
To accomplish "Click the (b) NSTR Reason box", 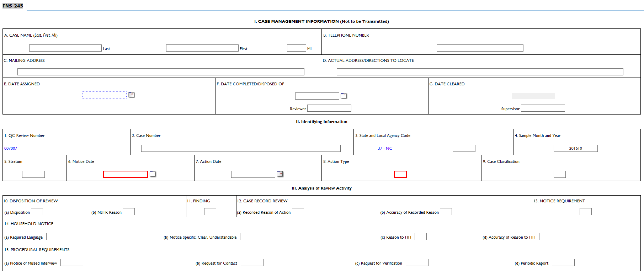I will (129, 212).
